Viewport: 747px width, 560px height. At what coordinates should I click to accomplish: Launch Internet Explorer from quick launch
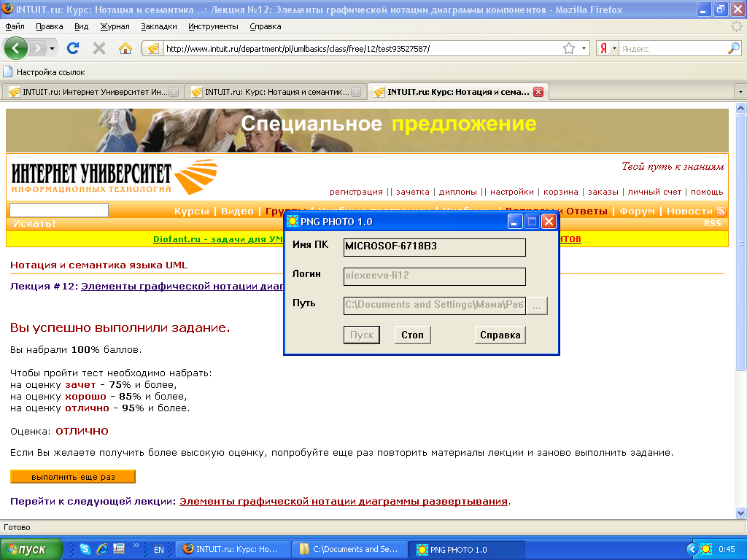point(102,549)
